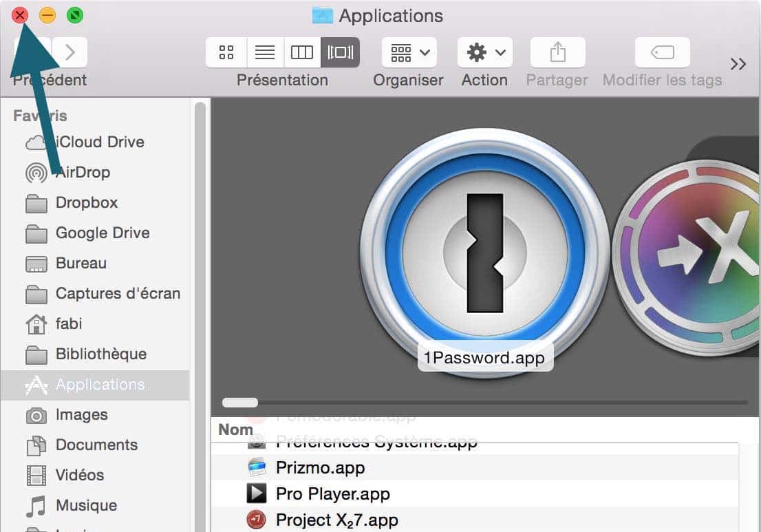Minimize the Finder window
The image size is (761, 532).
47,16
